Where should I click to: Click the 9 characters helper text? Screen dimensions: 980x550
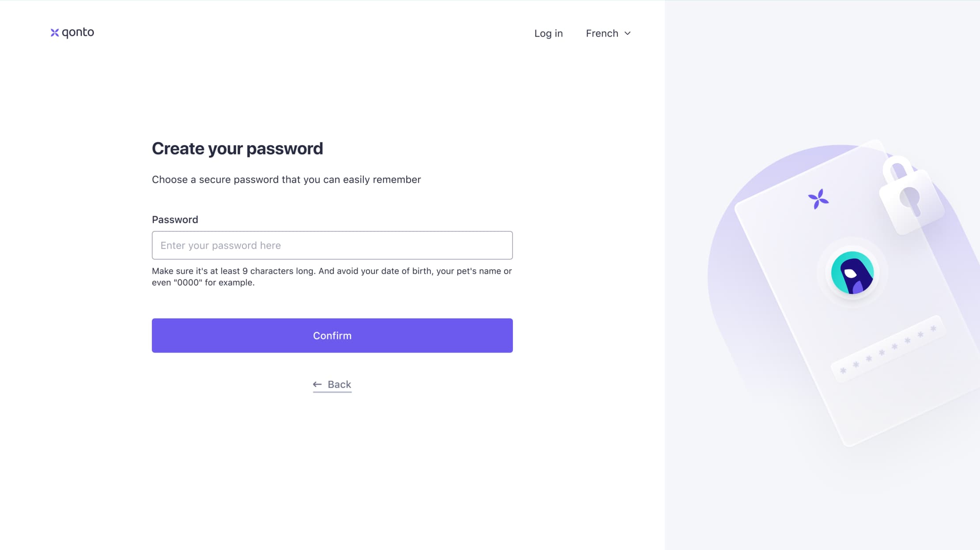point(332,277)
